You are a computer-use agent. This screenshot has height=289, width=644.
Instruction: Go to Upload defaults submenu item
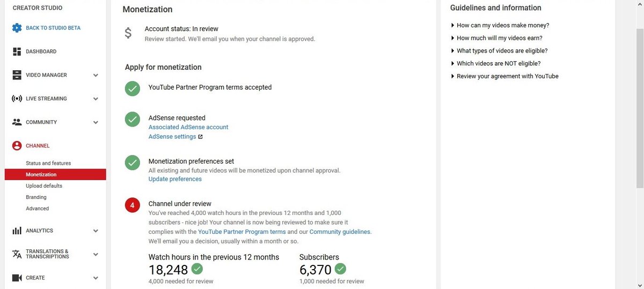click(x=44, y=186)
